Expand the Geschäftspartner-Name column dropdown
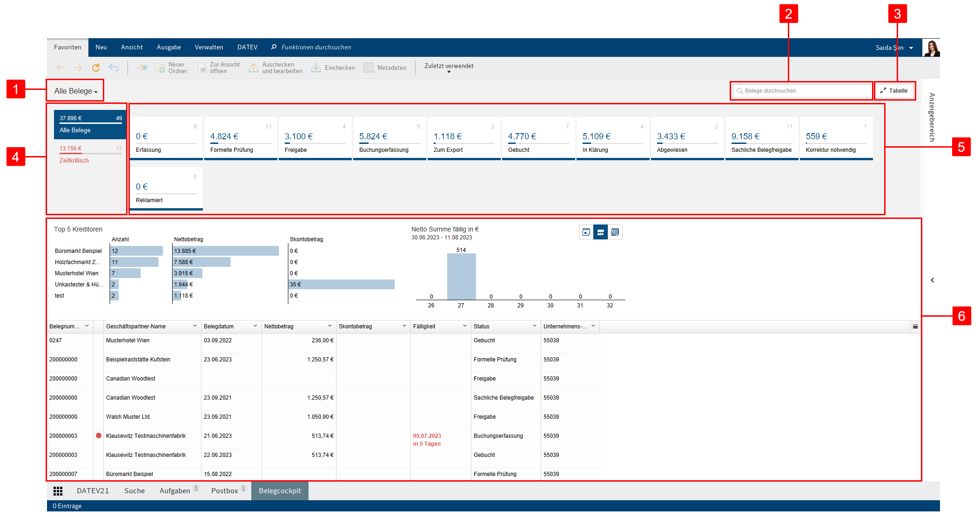The width and height of the screenshot is (980, 517). (195, 326)
